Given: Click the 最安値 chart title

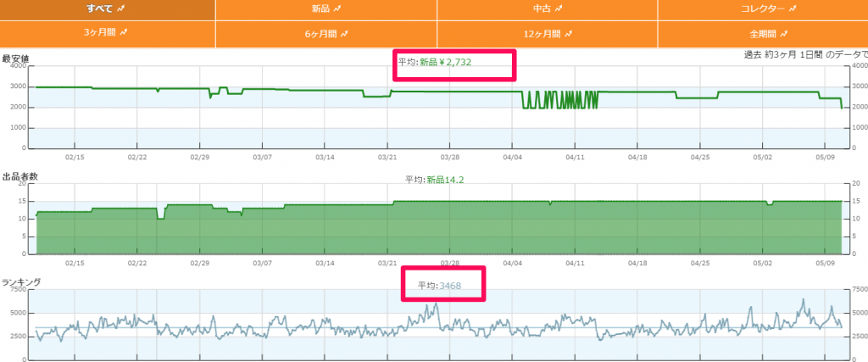Looking at the screenshot, I should [14, 59].
